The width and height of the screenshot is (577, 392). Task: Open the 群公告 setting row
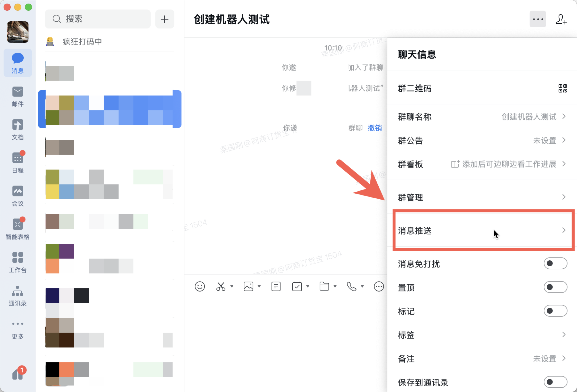(x=482, y=140)
